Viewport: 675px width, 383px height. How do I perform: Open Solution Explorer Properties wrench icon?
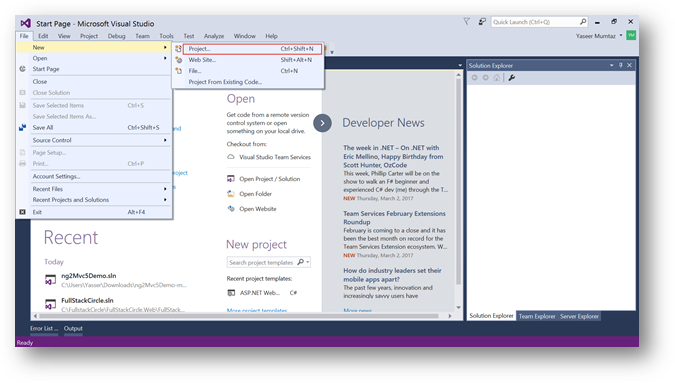pos(511,78)
